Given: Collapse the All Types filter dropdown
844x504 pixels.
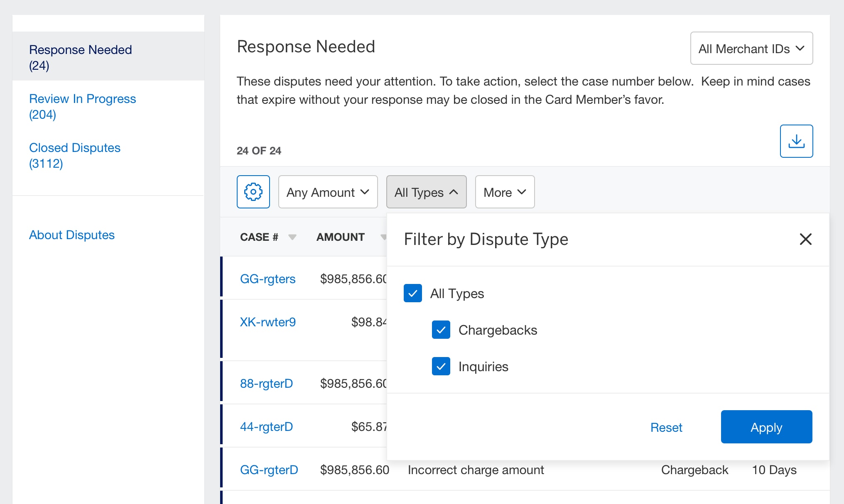Looking at the screenshot, I should 426,192.
